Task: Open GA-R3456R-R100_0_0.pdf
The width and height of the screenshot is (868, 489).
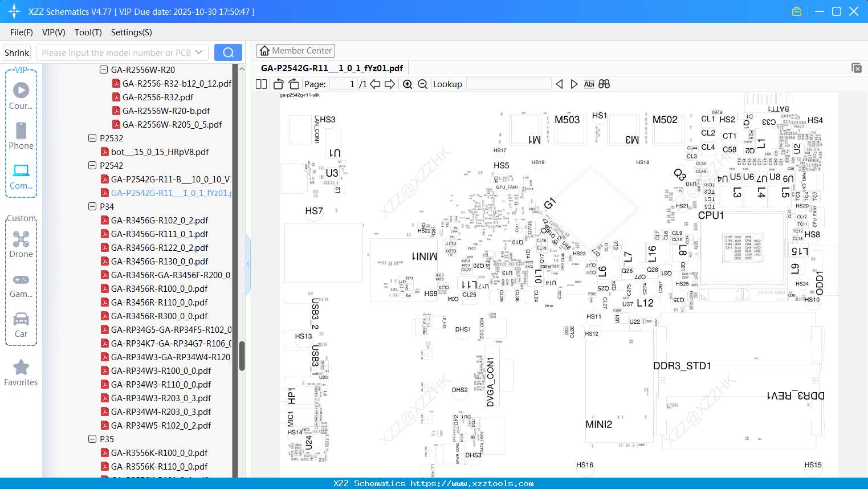Action: pos(160,289)
